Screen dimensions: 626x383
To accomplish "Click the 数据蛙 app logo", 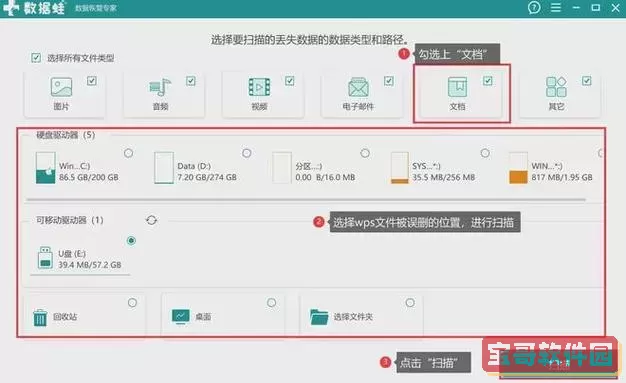I will (34, 8).
